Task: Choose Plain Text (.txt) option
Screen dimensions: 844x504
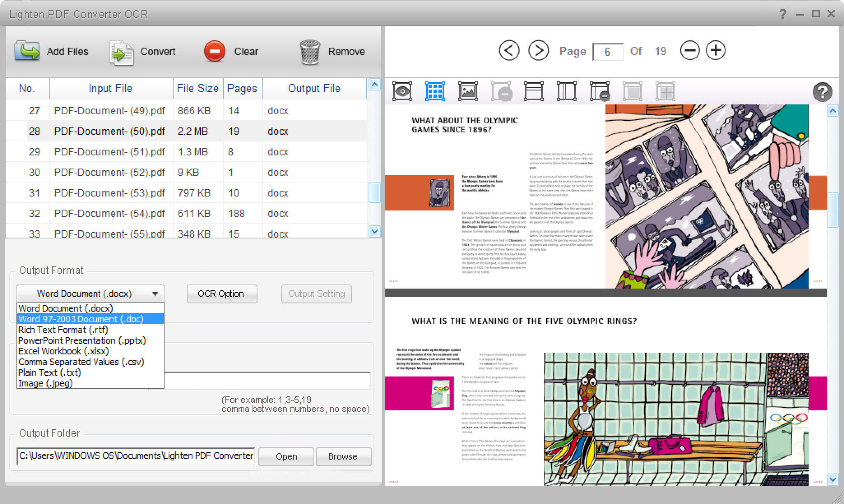Action: 90,372
